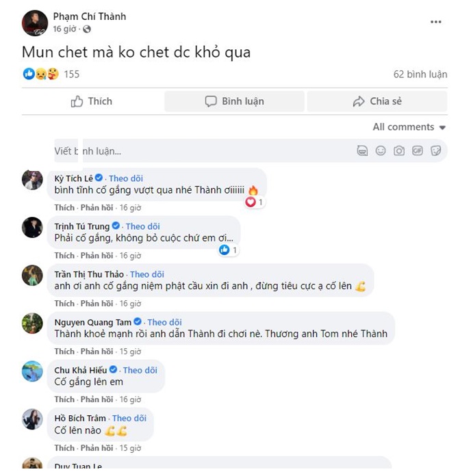473x476 pixels.
Task: Share the post with Chia sẻ button
Action: (x=377, y=101)
